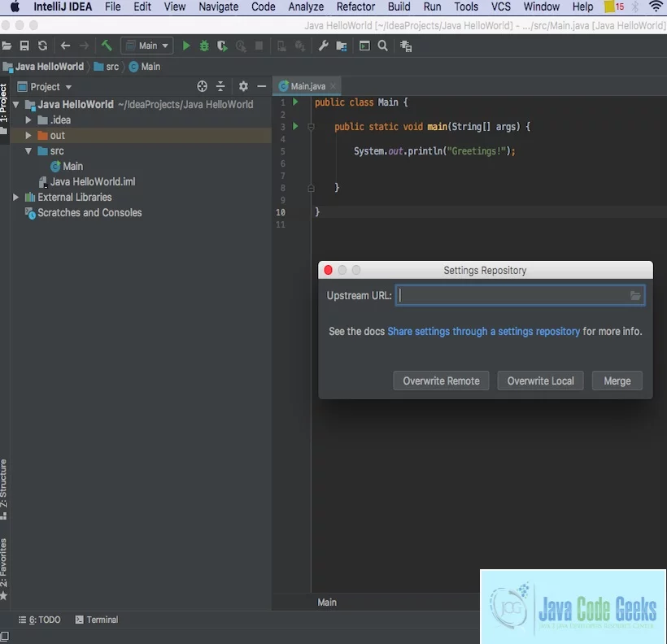Open the settings repository docs link
The image size is (667, 644).
point(484,332)
